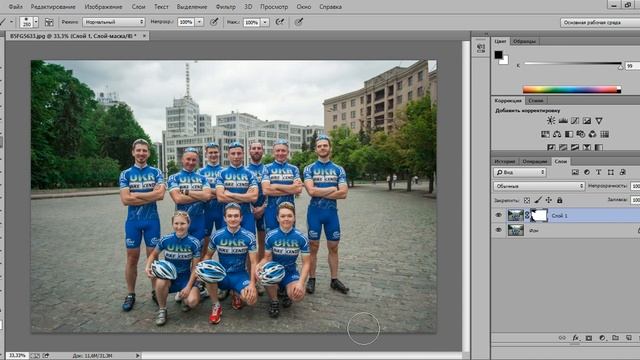This screenshot has height=360, width=640.
Task: Switch to the Стили tab
Action: click(x=536, y=100)
